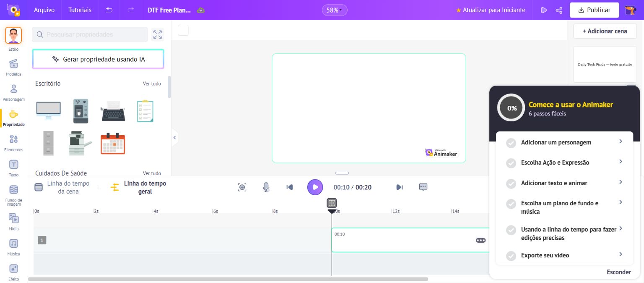Select the Daily Tech Finds scene thumbnail
Viewport: 644px width, 283px height.
[x=605, y=64]
